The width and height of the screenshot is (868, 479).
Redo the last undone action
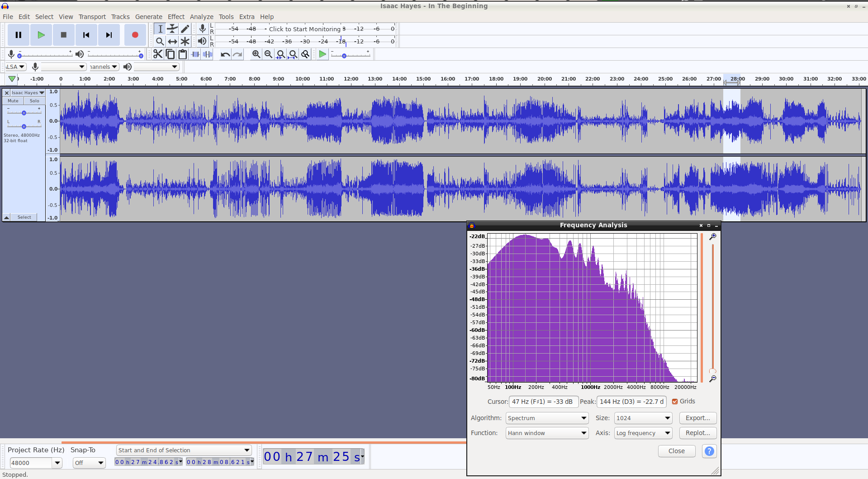click(237, 54)
